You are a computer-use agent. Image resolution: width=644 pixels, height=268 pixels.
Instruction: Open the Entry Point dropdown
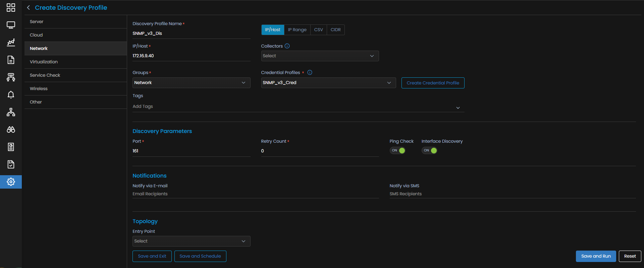point(192,241)
